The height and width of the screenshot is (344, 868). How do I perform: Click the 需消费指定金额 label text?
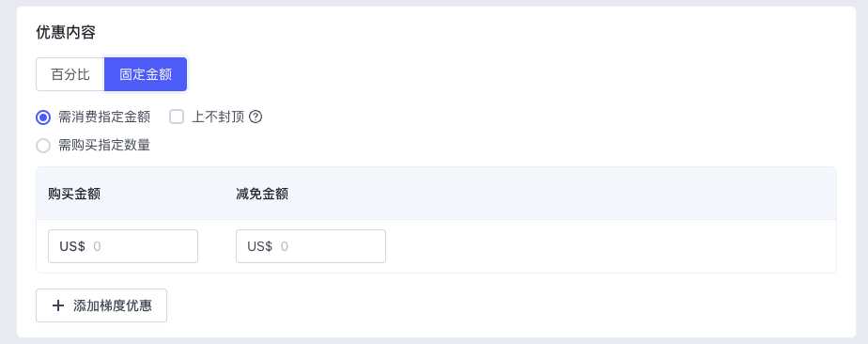(104, 117)
